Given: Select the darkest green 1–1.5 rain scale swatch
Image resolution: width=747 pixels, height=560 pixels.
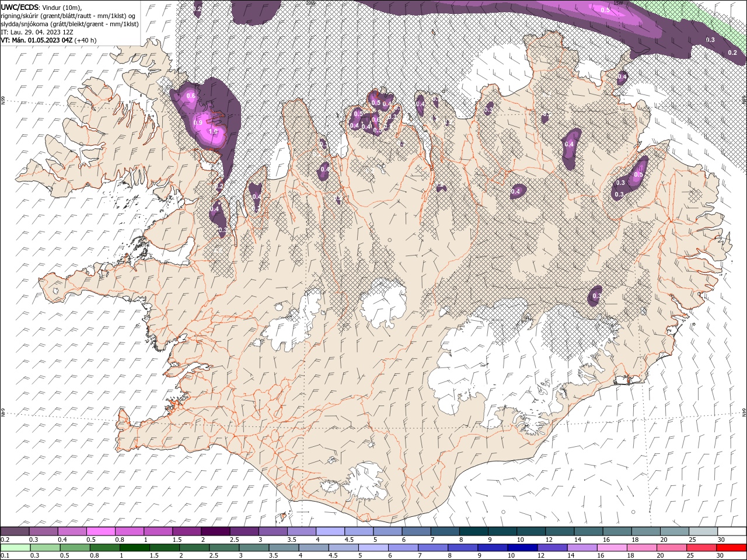Looking at the screenshot, I should pos(134,548).
